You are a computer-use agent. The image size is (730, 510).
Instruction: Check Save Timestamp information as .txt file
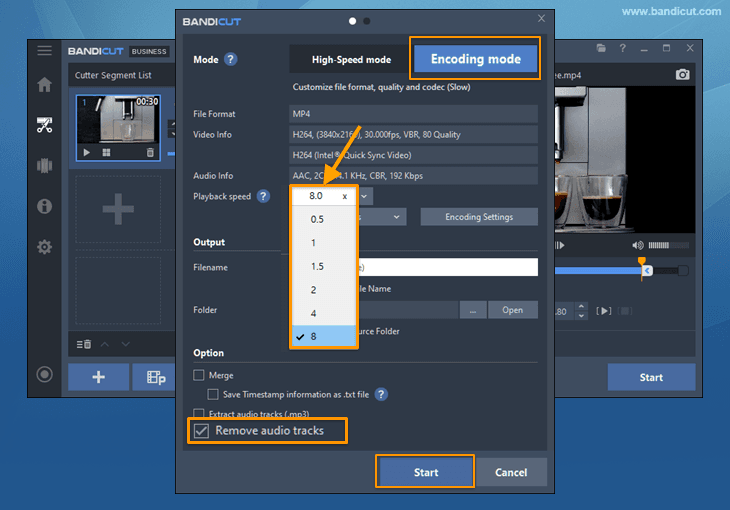214,395
